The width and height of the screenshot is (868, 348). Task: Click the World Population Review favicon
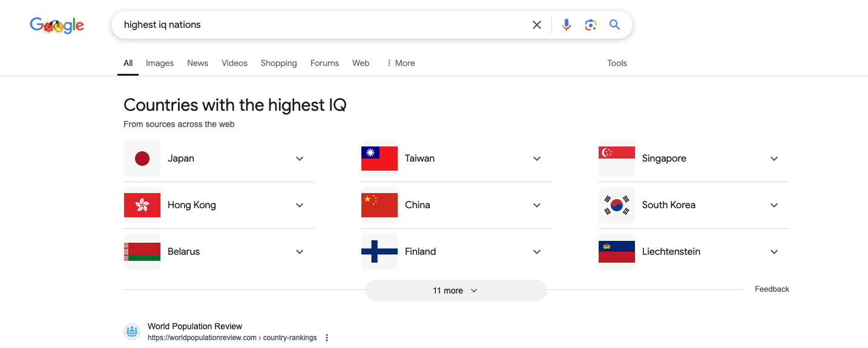click(x=132, y=332)
